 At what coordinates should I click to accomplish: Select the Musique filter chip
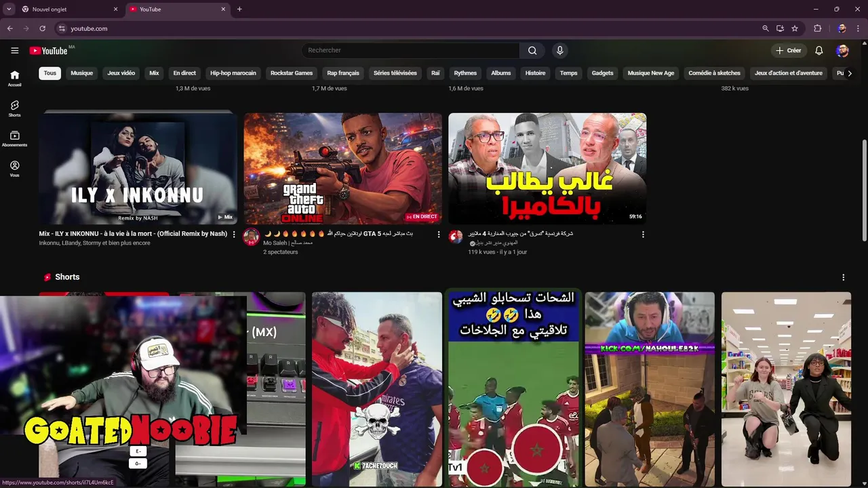pos(81,73)
